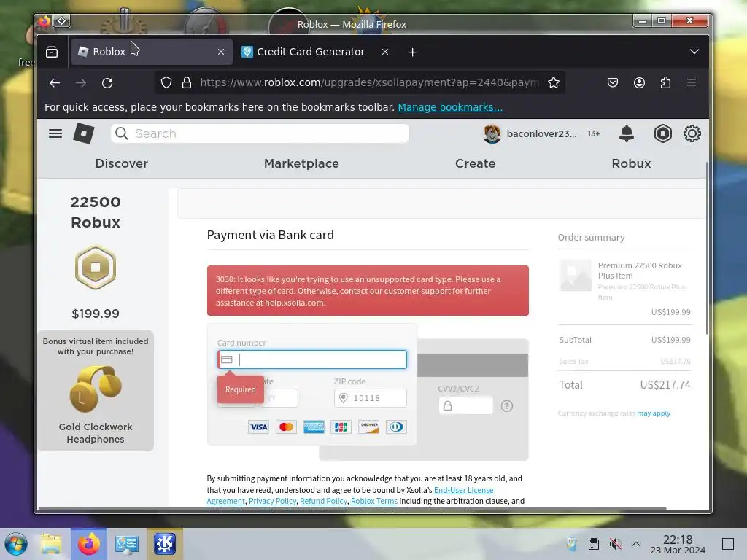The height and width of the screenshot is (560, 747).
Task: Click the page vertical scrollbar
Action: pyautogui.click(x=707, y=248)
